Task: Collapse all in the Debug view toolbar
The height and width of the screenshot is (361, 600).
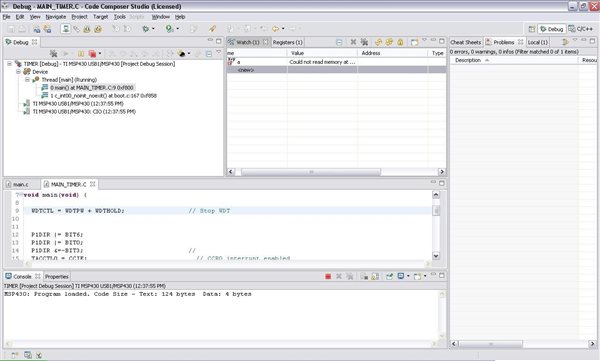Action: click(x=209, y=54)
